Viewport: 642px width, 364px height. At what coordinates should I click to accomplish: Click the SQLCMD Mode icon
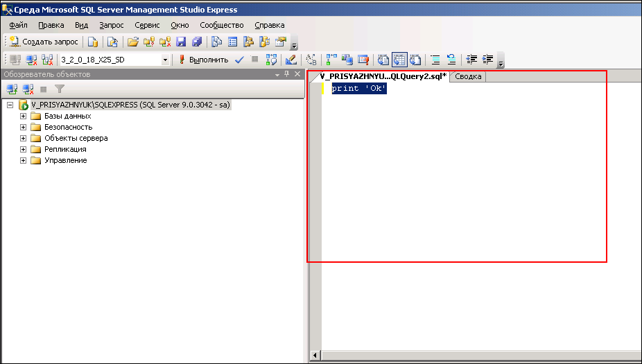(x=363, y=60)
